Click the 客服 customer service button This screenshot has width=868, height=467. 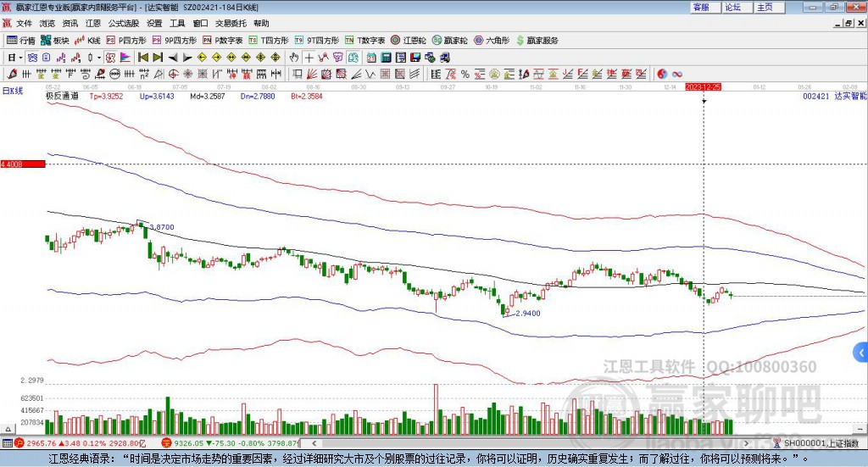(705, 7)
